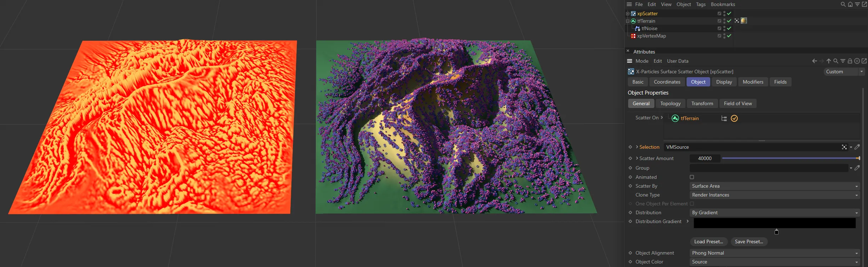Open the Mode menu in Attributes
Viewport: 868px width, 267px height.
point(642,61)
